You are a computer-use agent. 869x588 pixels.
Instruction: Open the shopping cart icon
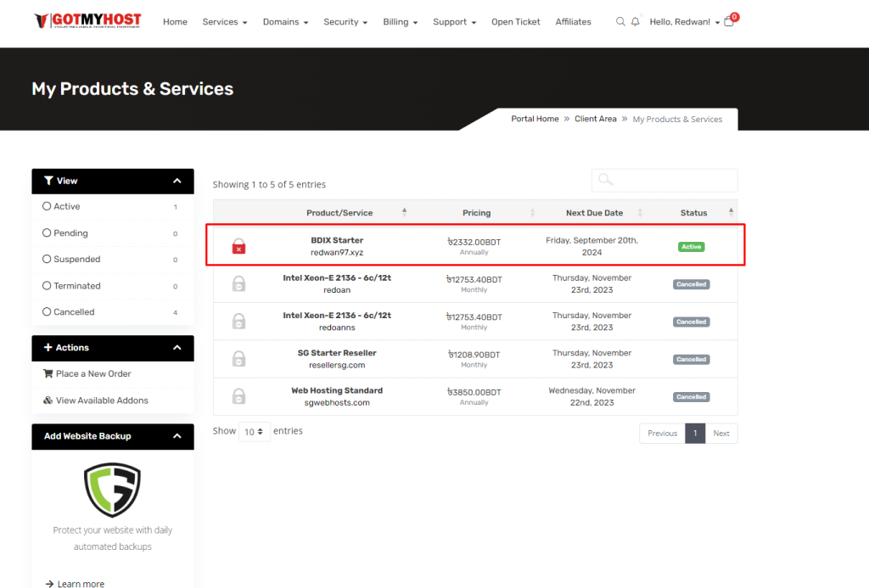point(729,22)
